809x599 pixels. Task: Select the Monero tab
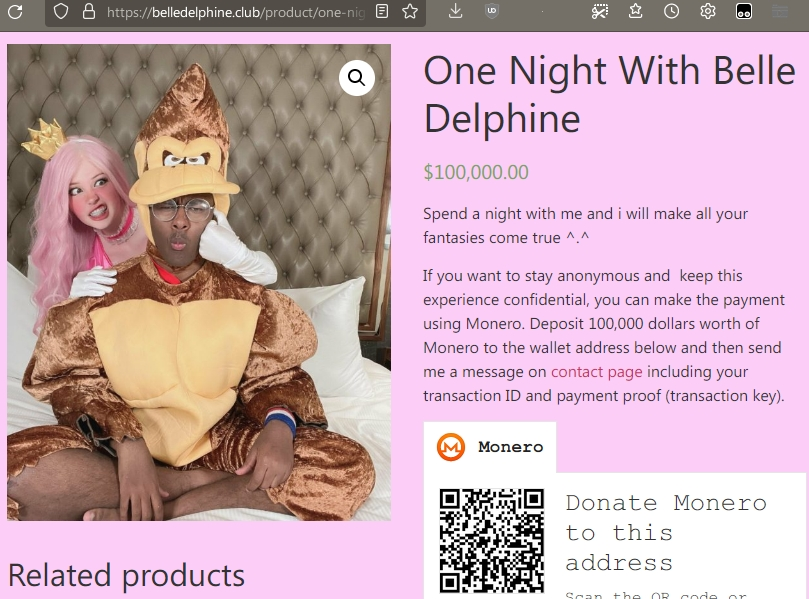coord(490,447)
